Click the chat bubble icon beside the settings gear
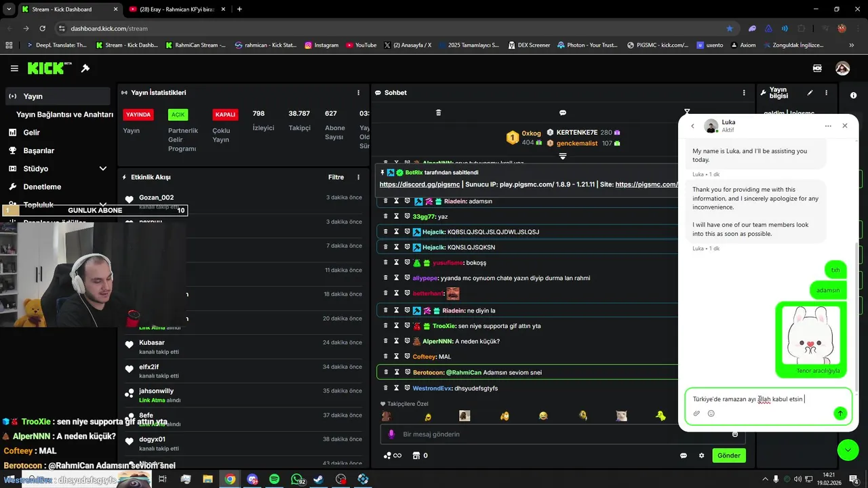Viewport: 868px width, 488px height. (x=684, y=455)
